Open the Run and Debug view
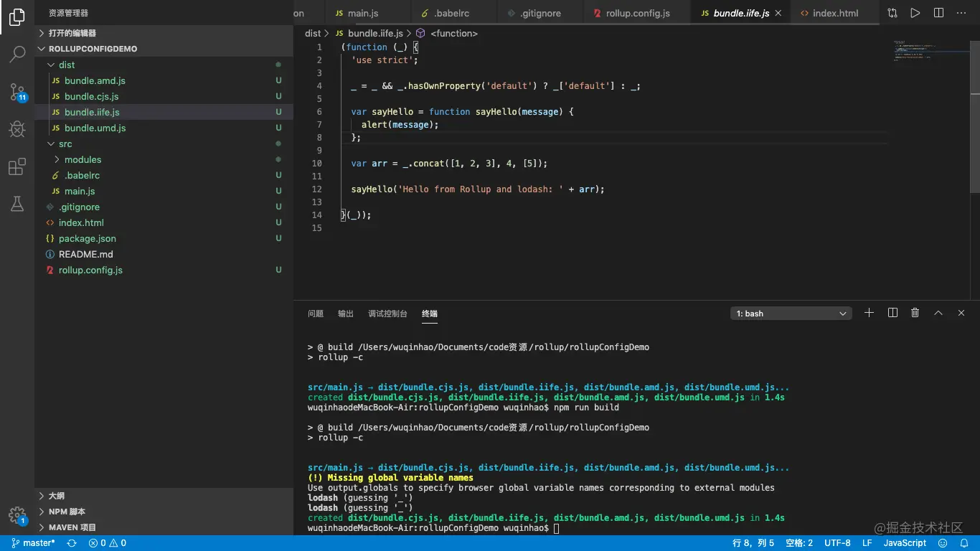Screen dimensions: 980x551 click(17, 129)
